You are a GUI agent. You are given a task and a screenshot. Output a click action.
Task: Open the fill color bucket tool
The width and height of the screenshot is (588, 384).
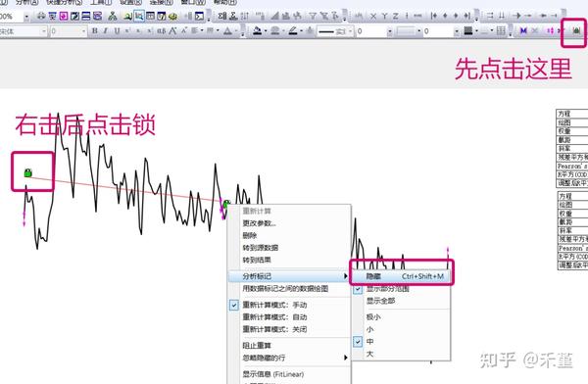pyautogui.click(x=257, y=30)
